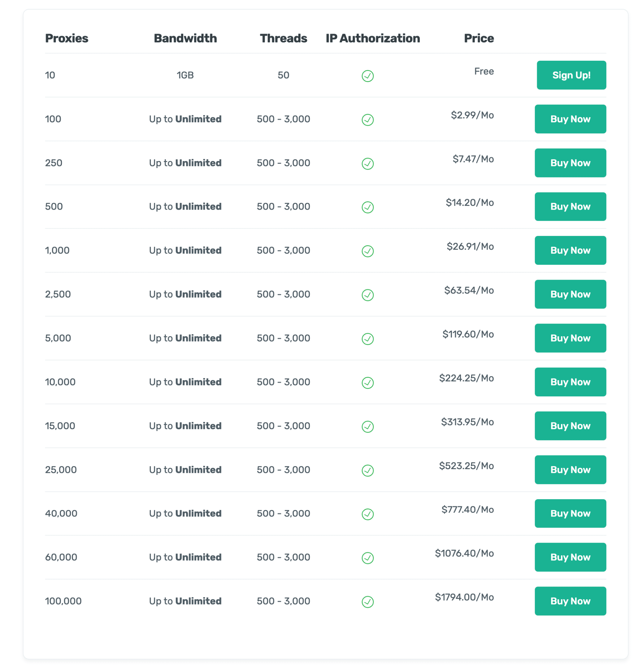The height and width of the screenshot is (672, 634).
Task: Click the checkmark icon in 40,000 proxies row
Action: coord(368,514)
